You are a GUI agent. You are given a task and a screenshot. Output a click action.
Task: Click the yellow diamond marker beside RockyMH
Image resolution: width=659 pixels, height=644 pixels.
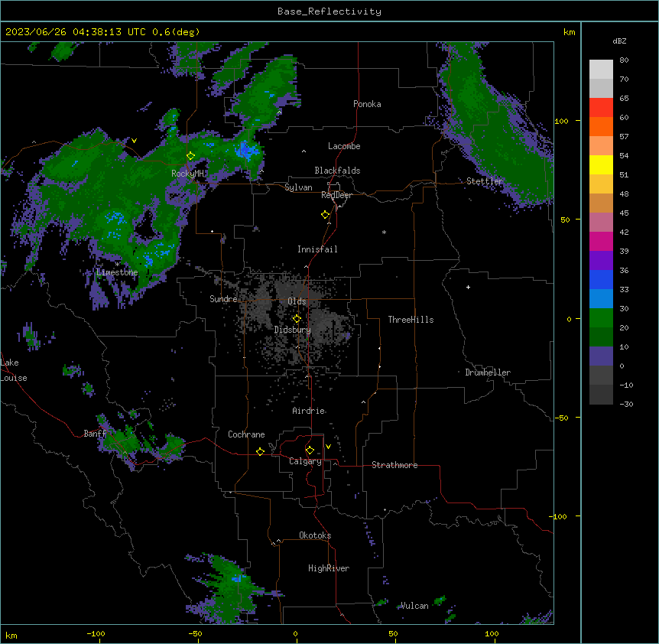[x=191, y=156]
